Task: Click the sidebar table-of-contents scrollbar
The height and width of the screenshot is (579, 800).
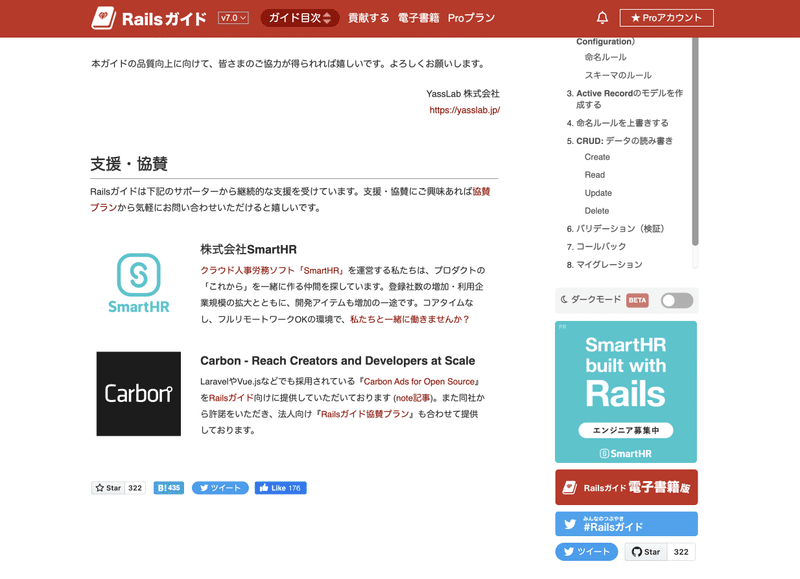Action: (695, 142)
